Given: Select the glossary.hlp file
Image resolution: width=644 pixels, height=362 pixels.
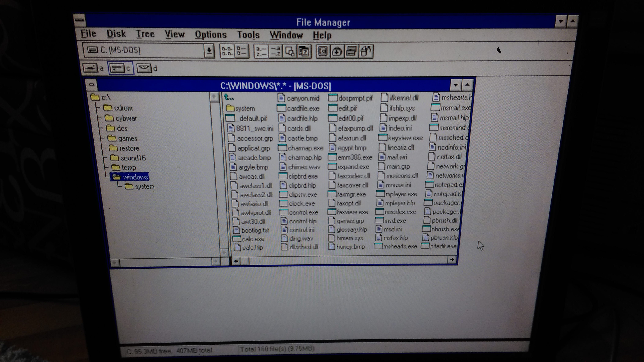Looking at the screenshot, I should coord(348,229).
